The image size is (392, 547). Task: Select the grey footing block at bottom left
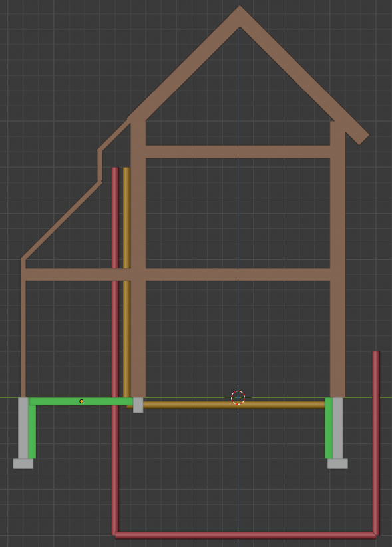click(23, 464)
